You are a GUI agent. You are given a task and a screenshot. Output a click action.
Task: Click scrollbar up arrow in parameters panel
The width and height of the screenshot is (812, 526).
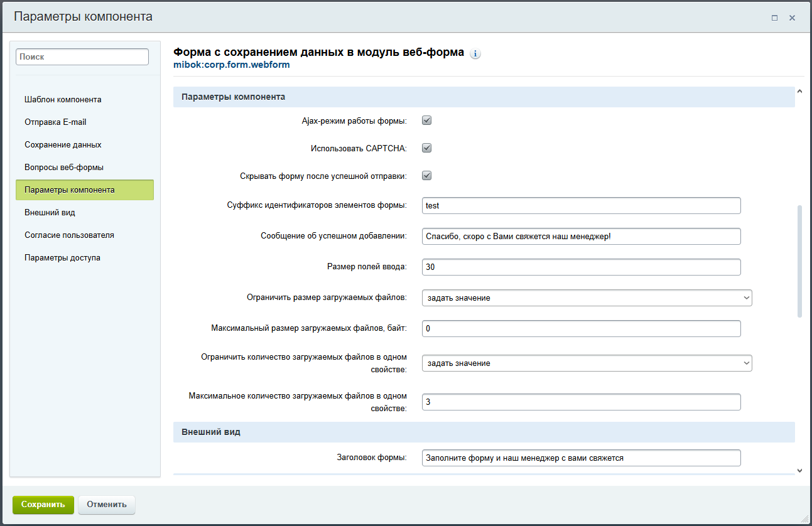pyautogui.click(x=799, y=92)
